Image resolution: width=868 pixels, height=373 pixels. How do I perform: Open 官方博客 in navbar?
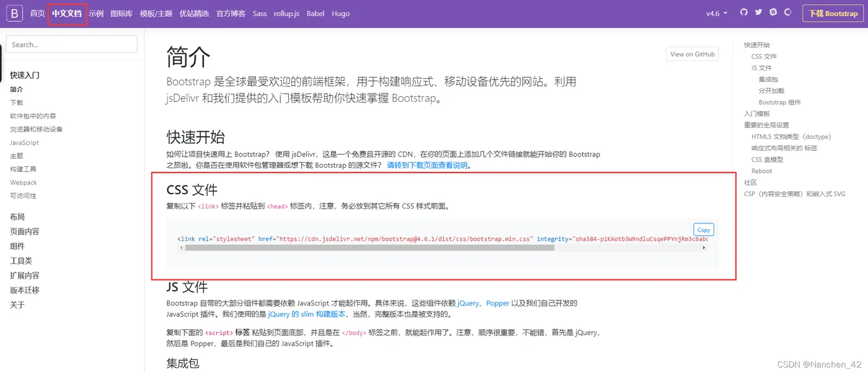[x=231, y=13]
